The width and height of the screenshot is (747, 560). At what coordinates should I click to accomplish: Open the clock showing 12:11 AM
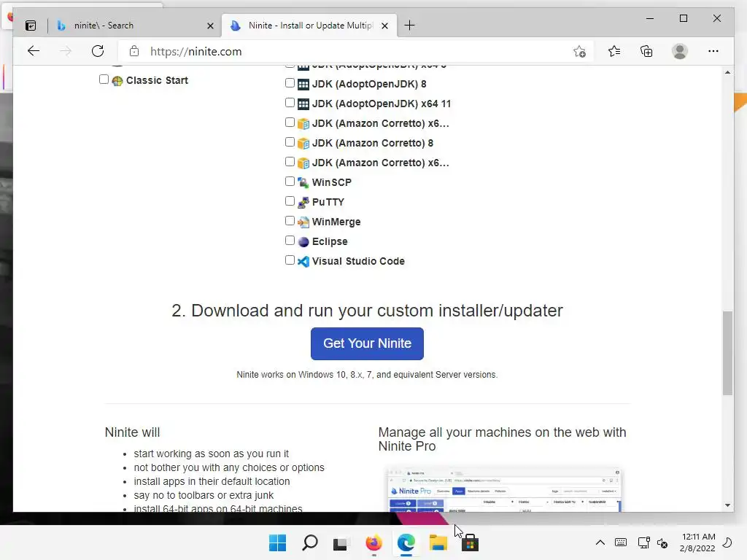(697, 542)
